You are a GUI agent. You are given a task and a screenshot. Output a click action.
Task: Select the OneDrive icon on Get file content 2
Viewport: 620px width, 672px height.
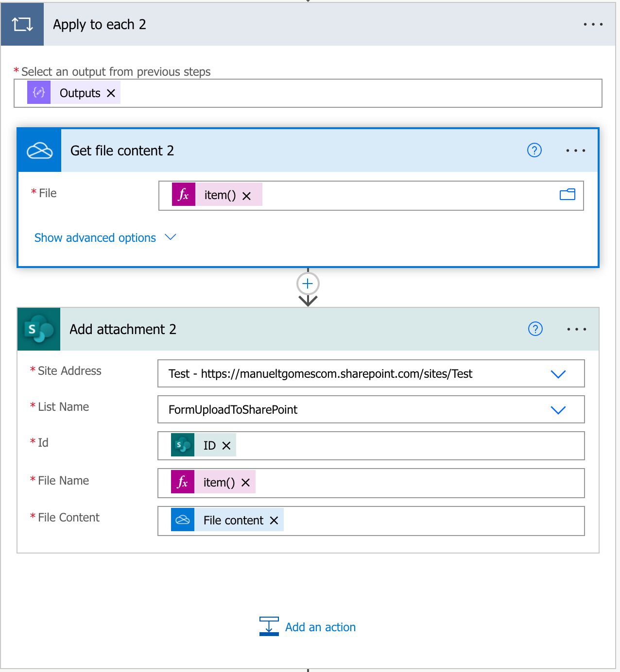point(38,150)
